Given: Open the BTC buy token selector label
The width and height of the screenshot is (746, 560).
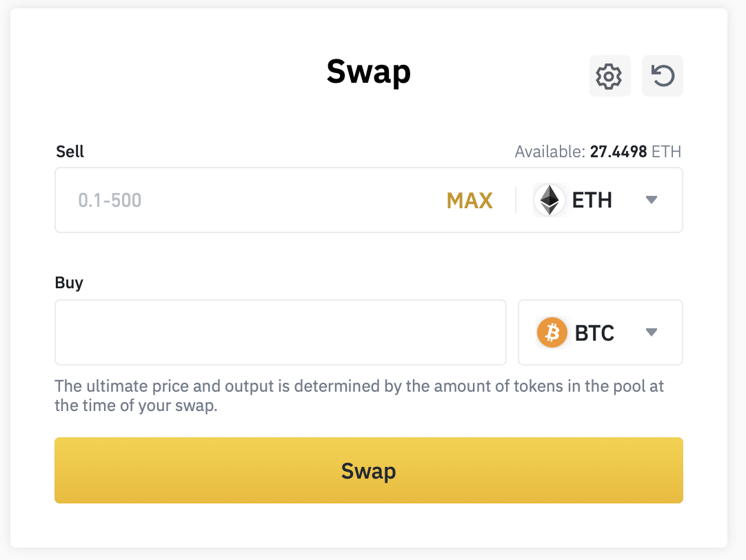Looking at the screenshot, I should [594, 333].
